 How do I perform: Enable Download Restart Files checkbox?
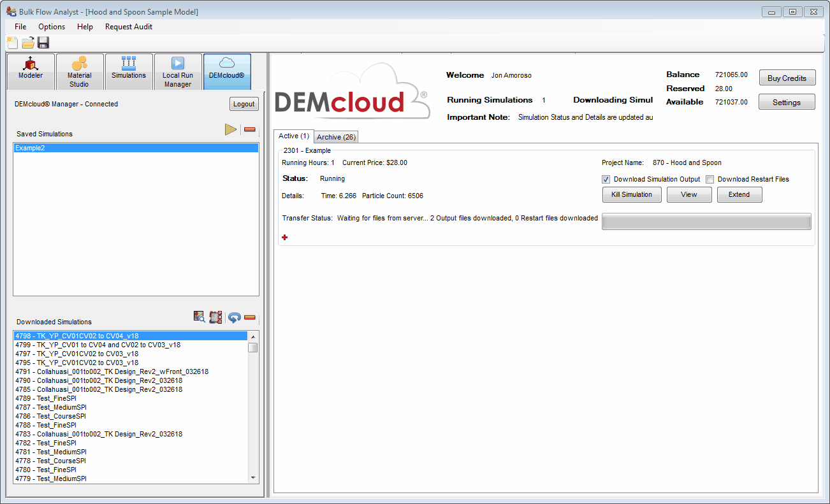click(710, 179)
